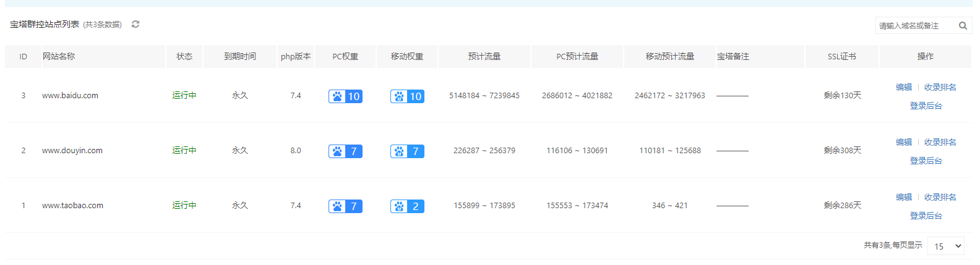The image size is (980, 265).
Task: Click mobile traffic 2462172 ~ 3217963
Action: (x=670, y=96)
